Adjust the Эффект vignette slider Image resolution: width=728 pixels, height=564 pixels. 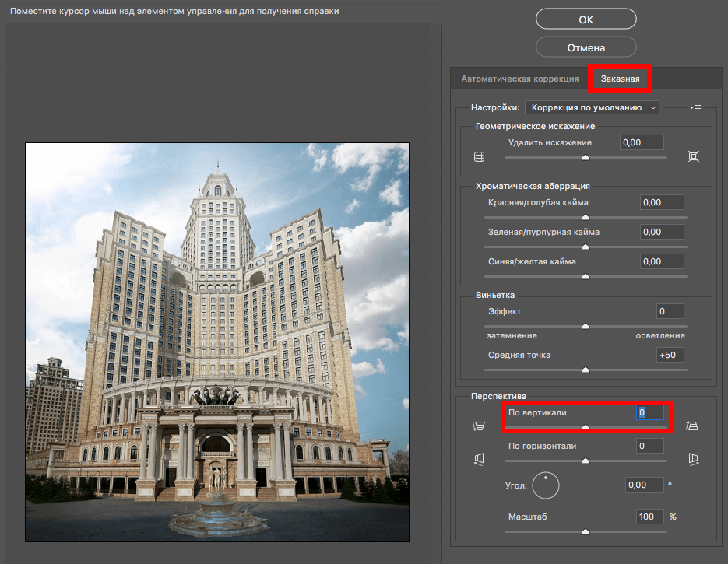[x=586, y=325]
